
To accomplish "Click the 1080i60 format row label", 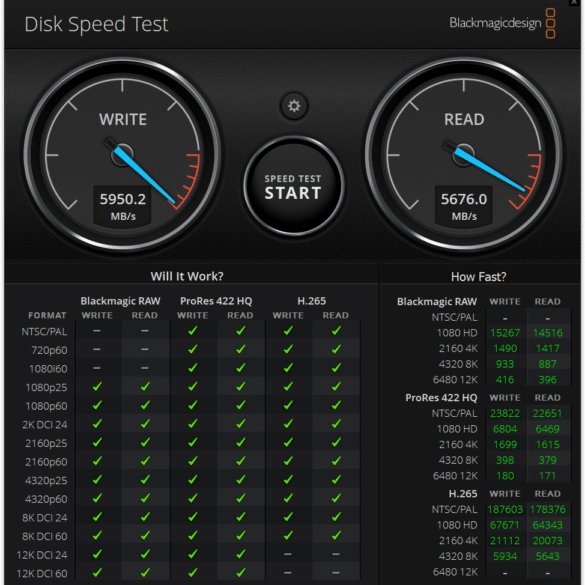I will click(x=48, y=369).
